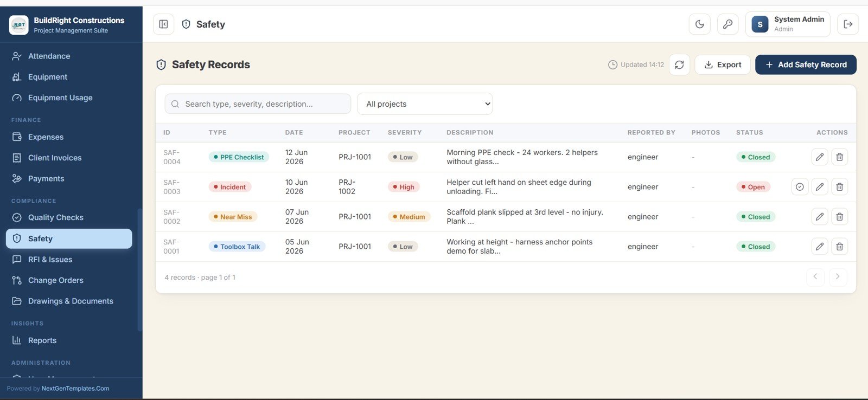This screenshot has height=400, width=868.
Task: Click the sidebar vertical scrollbar
Action: pyautogui.click(x=139, y=270)
